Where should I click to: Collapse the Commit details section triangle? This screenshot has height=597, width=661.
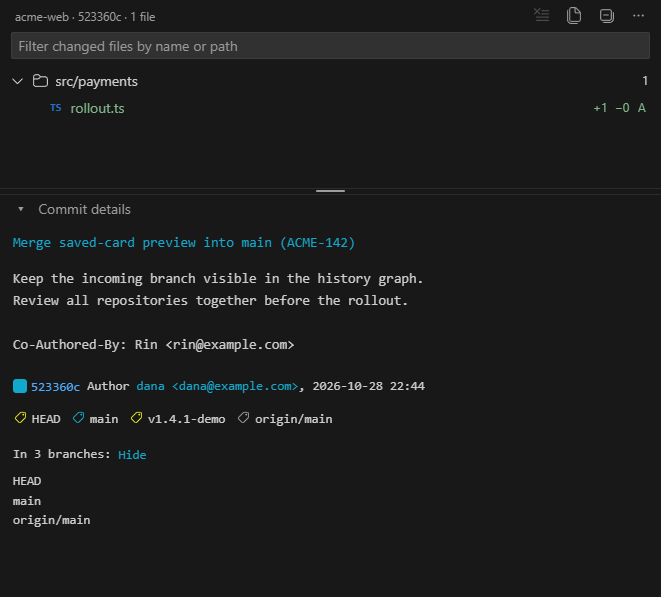20,209
